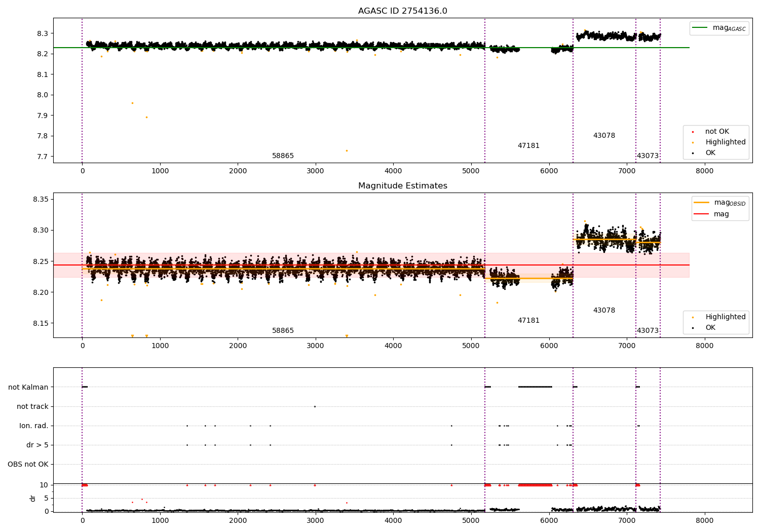Screen dimensions: 760x532
Task: Click the 'dr > 5' row label
Action: pos(37,445)
